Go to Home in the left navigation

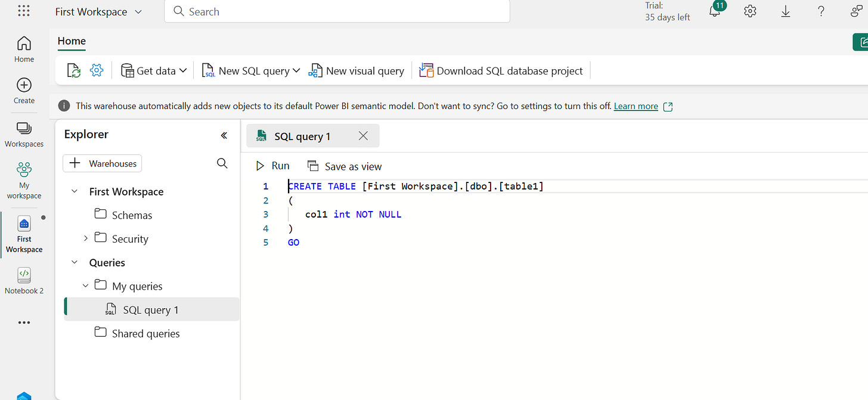click(x=24, y=49)
